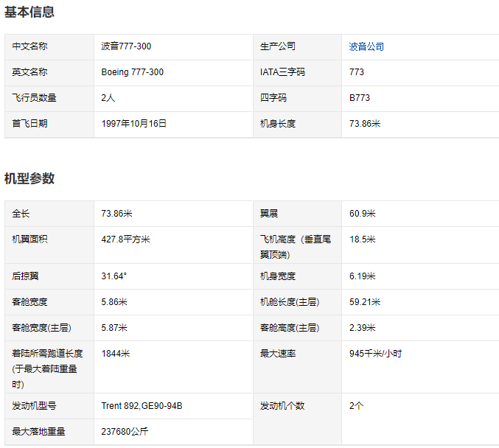This screenshot has height=448, width=499.
Task: Select the 生产公司 label
Action: [277, 46]
